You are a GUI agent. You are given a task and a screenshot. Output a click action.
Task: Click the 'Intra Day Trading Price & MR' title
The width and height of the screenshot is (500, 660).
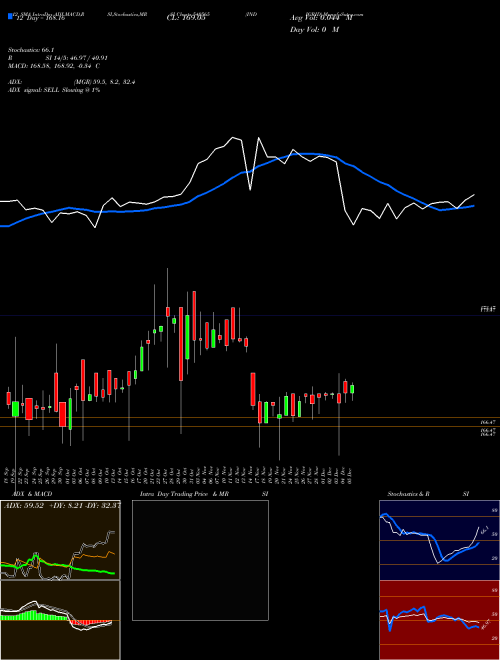coord(184,494)
